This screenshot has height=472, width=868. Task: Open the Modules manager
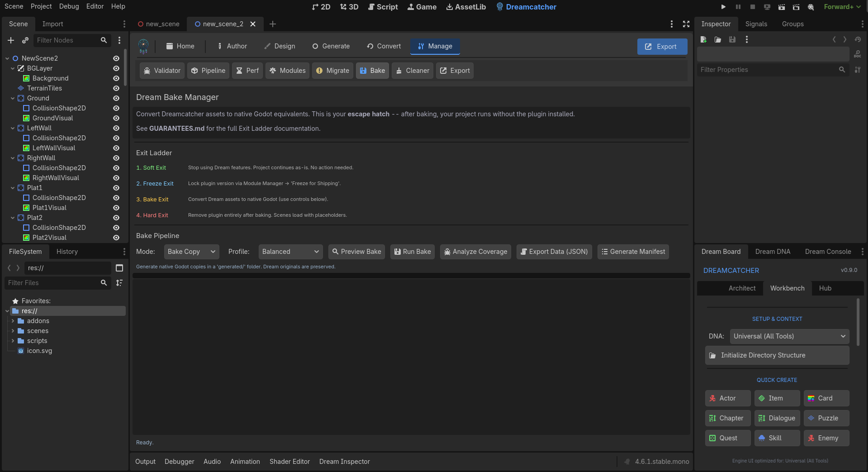pos(287,71)
